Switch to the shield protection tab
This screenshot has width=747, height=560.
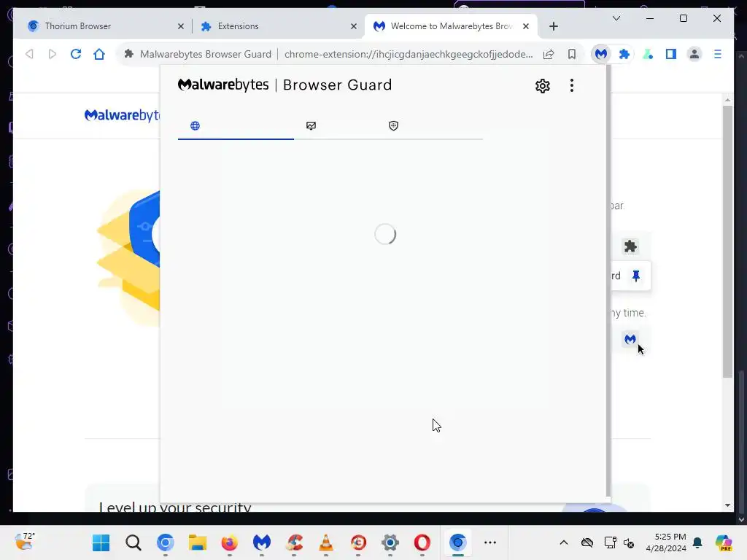coord(393,125)
